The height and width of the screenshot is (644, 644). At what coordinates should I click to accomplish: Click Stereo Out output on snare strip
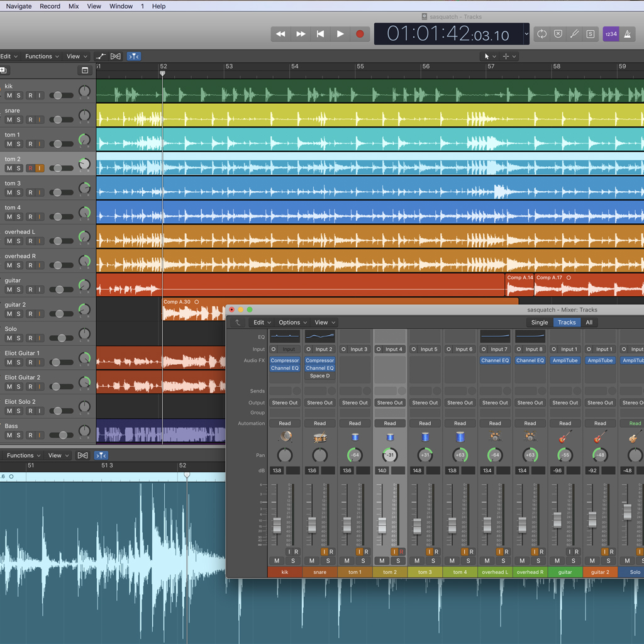[319, 402]
